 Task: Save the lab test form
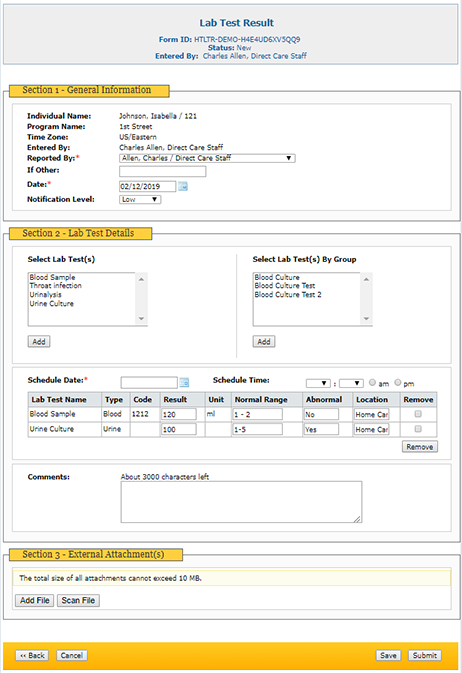pyautogui.click(x=388, y=655)
